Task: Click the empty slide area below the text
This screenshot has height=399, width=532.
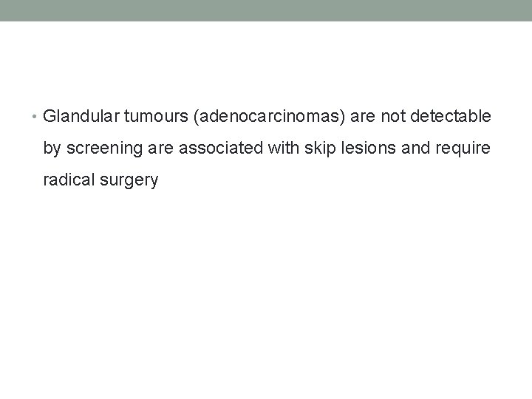Action: 266,296
